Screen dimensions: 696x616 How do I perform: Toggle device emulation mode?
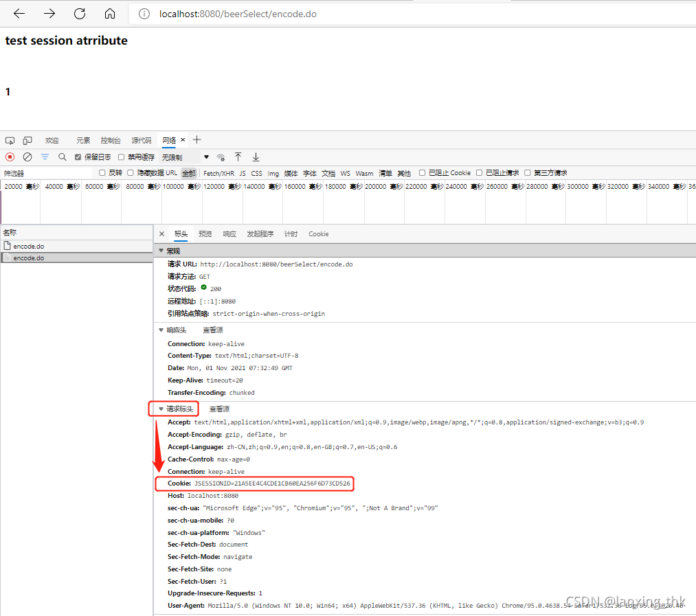[27, 141]
